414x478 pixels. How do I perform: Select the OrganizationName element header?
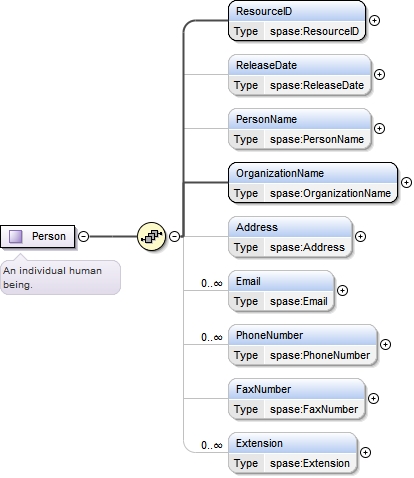click(313, 173)
